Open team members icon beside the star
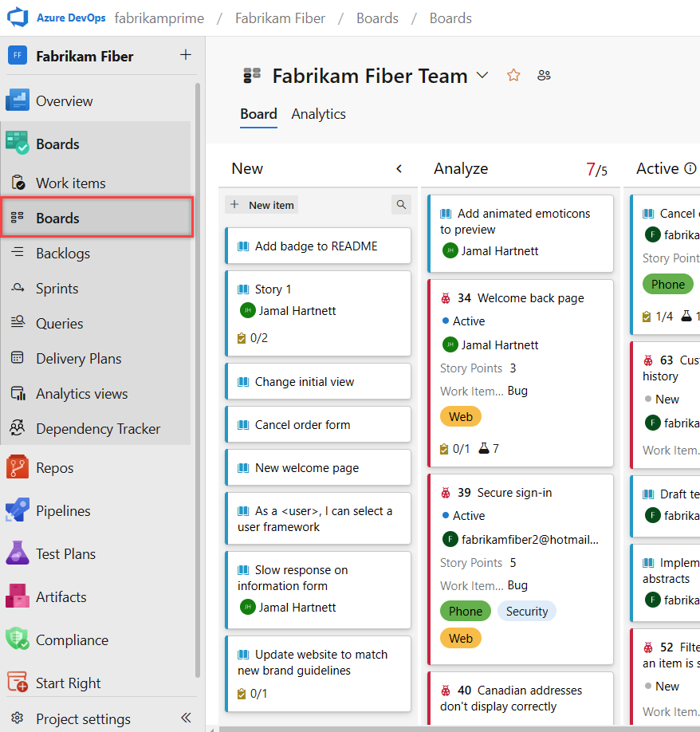 (545, 75)
